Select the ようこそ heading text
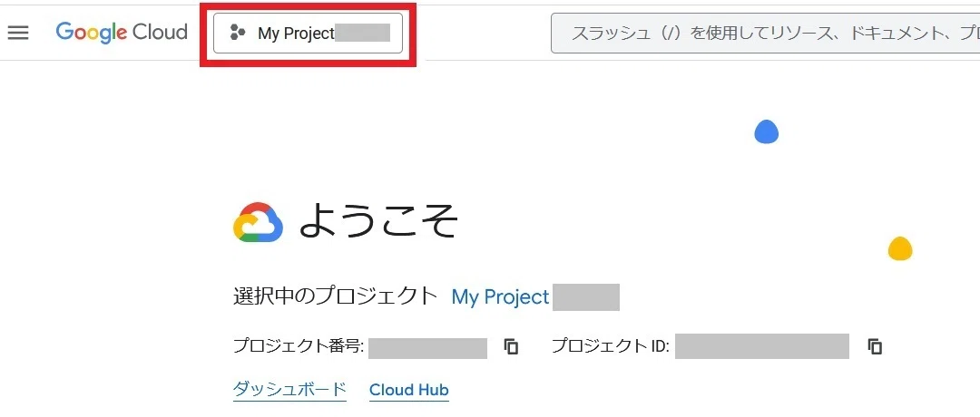980x417 pixels. click(x=378, y=221)
